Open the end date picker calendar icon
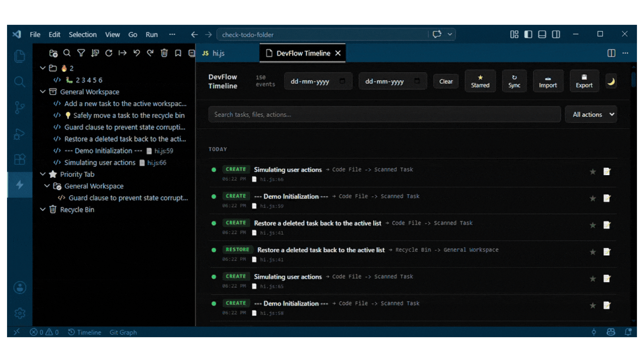The image size is (644, 362). 417,81
